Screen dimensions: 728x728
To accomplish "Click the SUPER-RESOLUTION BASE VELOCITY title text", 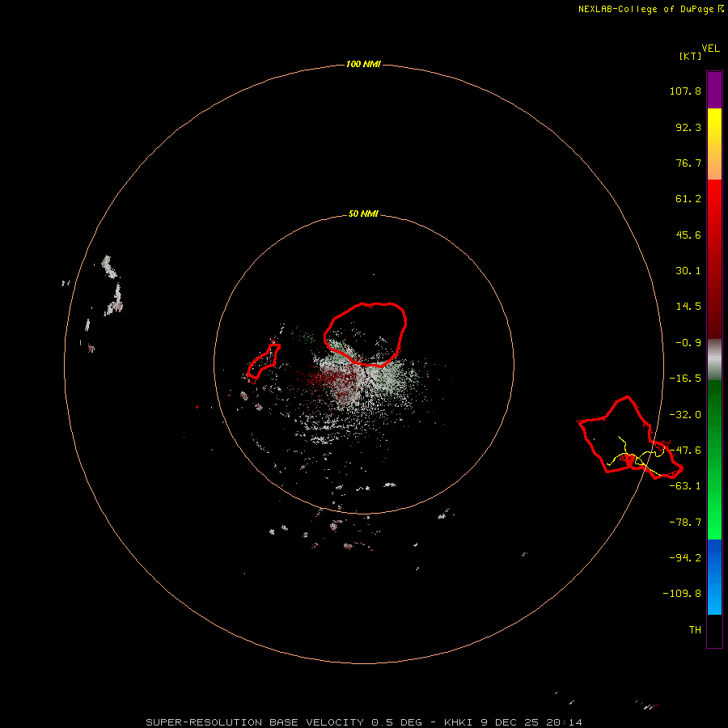I will tap(255, 722).
